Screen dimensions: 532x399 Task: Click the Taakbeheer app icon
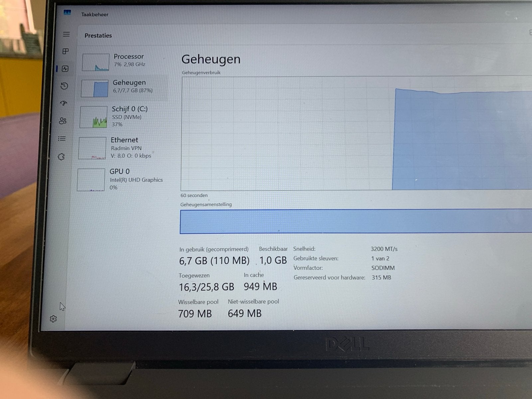[x=67, y=13]
